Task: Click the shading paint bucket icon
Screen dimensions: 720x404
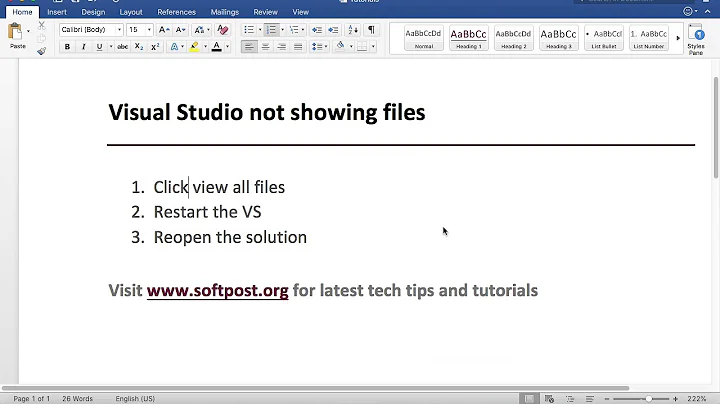Action: click(x=340, y=46)
